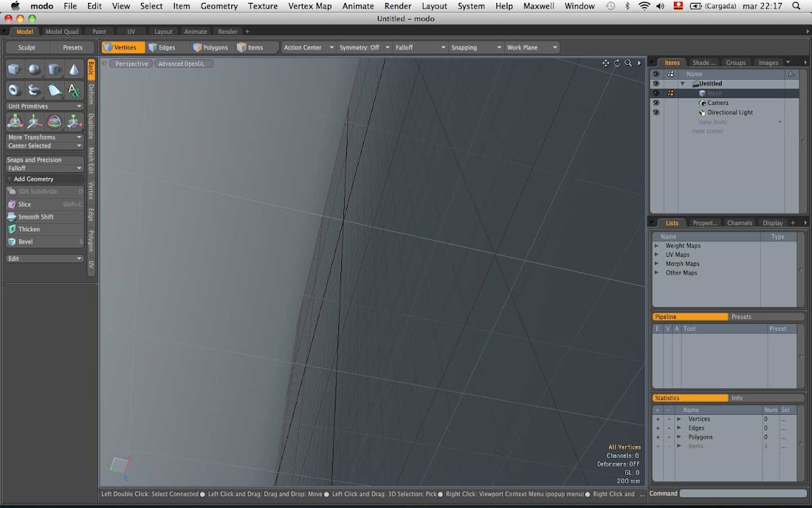Viewport: 812px width, 508px height.
Task: Collapse the Untitled scene tree
Action: tap(682, 83)
